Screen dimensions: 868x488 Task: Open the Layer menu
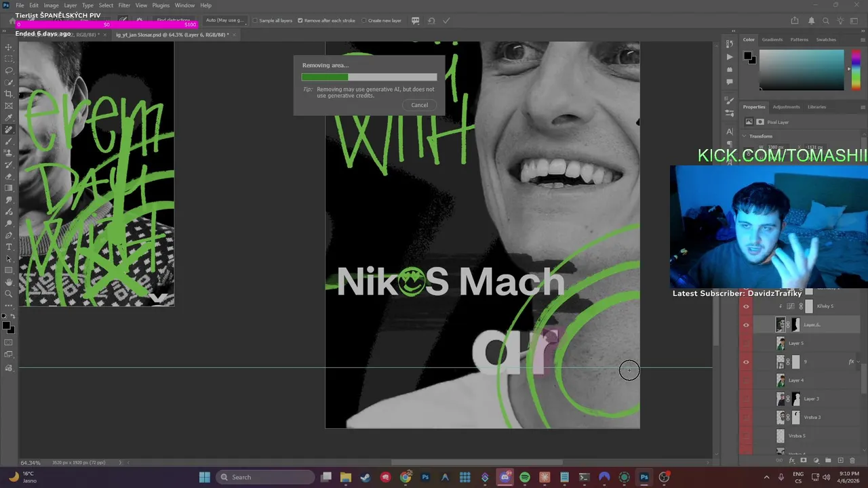click(71, 5)
